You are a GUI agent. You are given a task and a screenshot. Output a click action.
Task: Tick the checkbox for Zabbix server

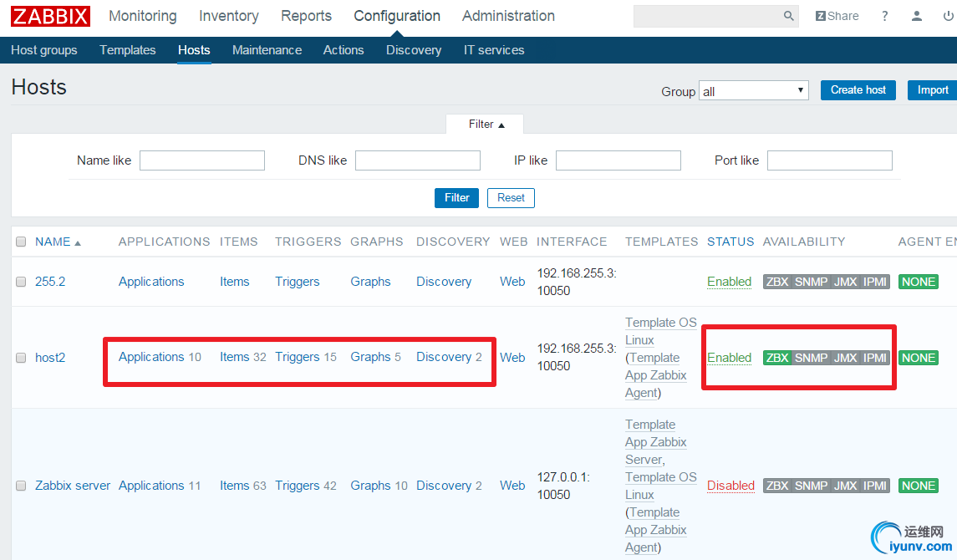(21, 486)
